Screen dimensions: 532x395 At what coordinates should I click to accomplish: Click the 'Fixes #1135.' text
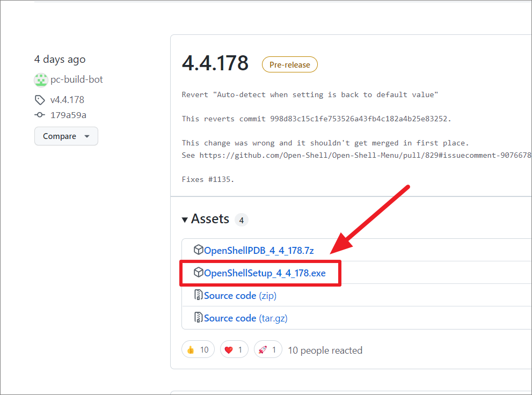208,179
